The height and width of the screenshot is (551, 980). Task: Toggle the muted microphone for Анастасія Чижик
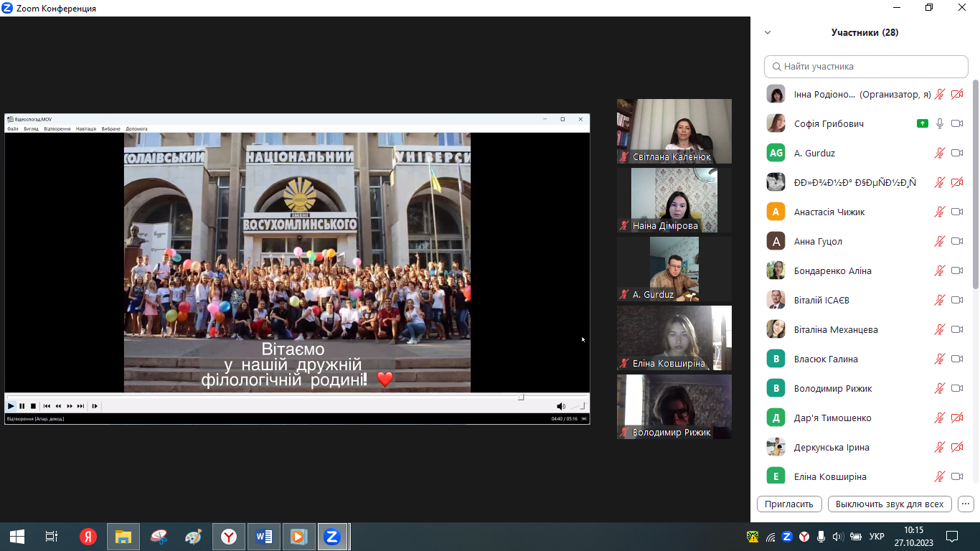click(940, 212)
